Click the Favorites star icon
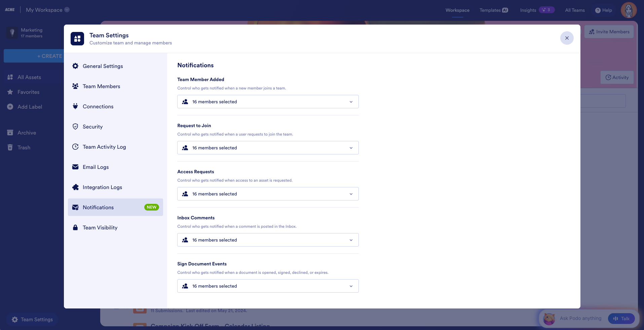 pyautogui.click(x=10, y=92)
